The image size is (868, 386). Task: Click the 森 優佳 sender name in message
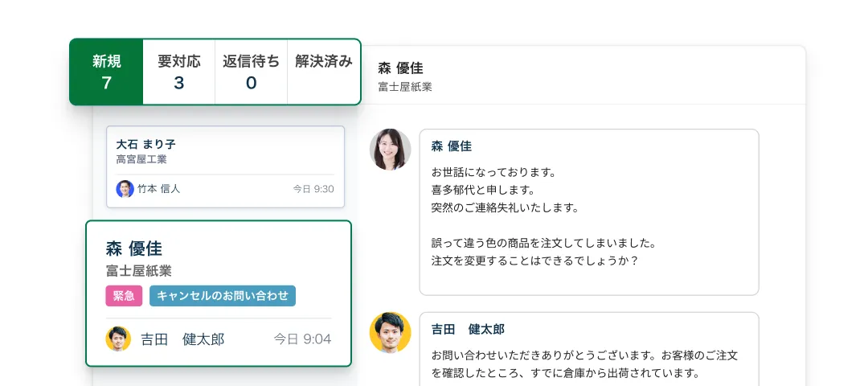[x=452, y=146]
